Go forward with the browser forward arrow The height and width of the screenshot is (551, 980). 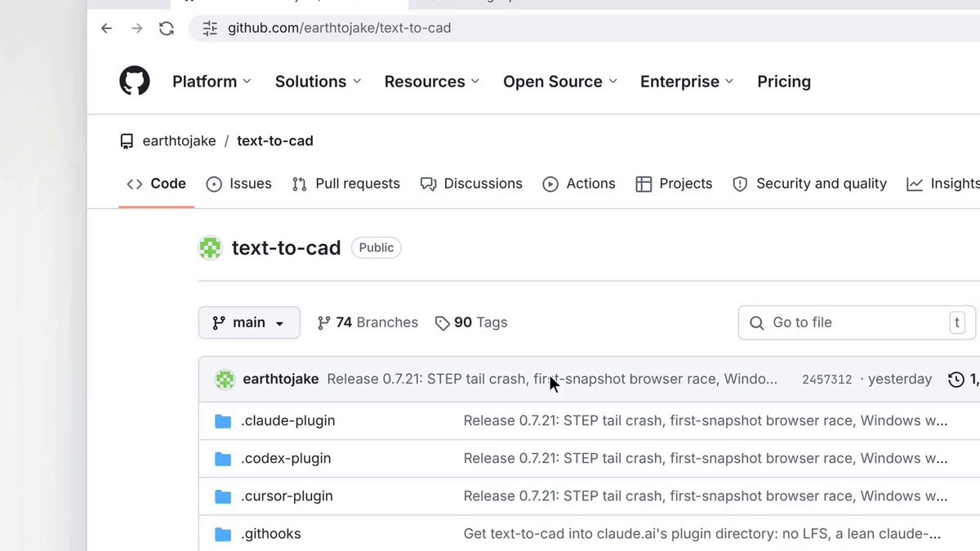136,29
